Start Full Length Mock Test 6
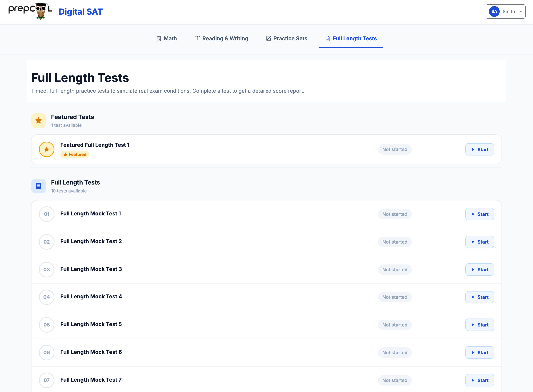The width and height of the screenshot is (533, 392). tap(480, 353)
